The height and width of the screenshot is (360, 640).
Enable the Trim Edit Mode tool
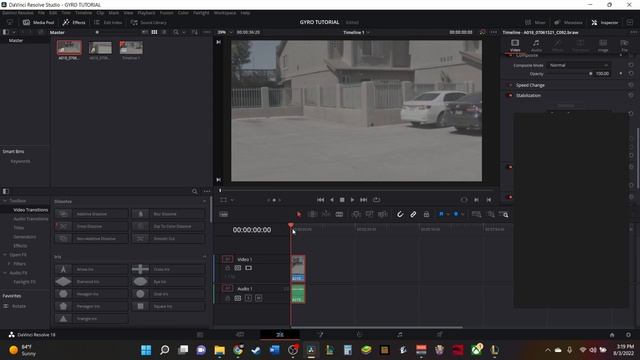313,214
